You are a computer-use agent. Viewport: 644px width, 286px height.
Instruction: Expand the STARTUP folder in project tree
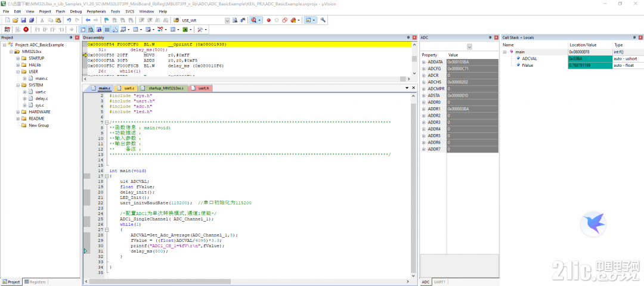tap(18, 58)
